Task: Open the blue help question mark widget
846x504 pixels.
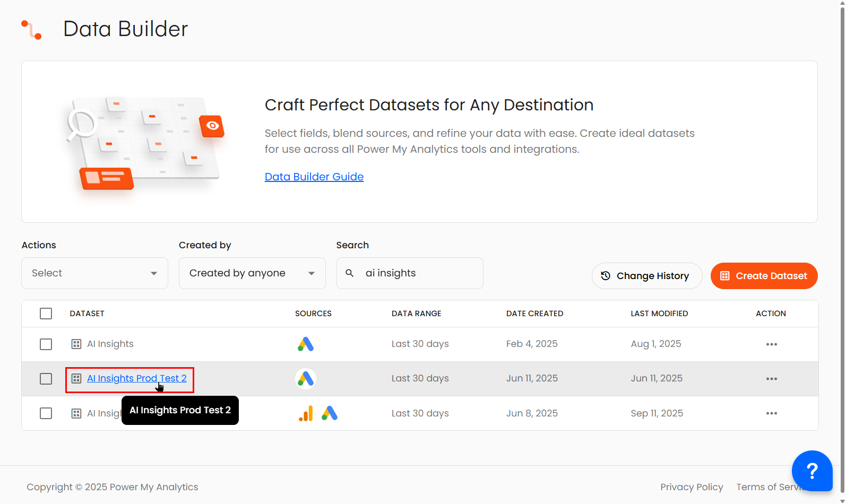Action: pos(812,471)
